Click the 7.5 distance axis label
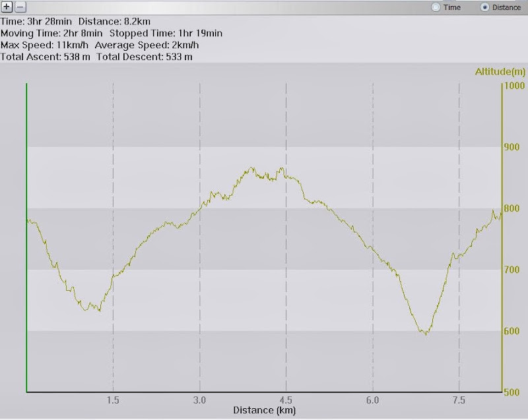The height and width of the screenshot is (420, 528). [459, 400]
